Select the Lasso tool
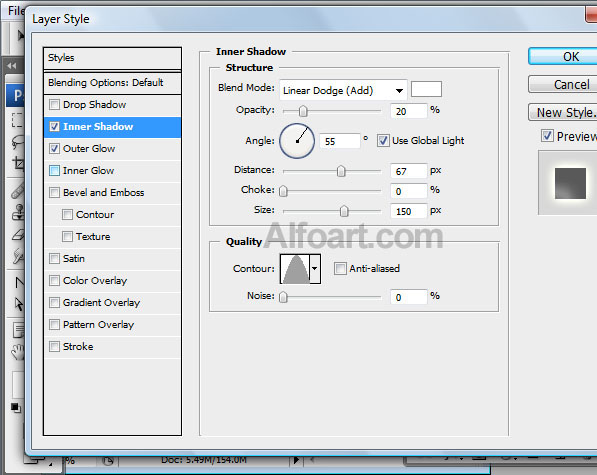This screenshot has height=475, width=597. pos(18,142)
